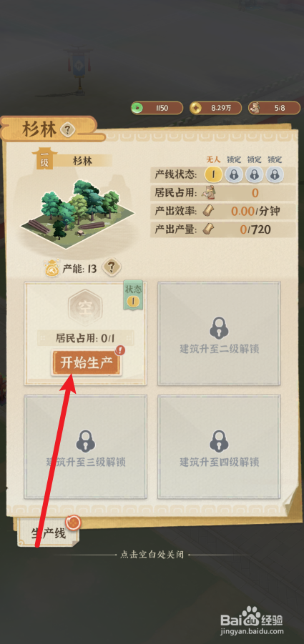Click the red exclamation badge on 开始生产
This screenshot has height=644, width=304.
pyautogui.click(x=119, y=350)
